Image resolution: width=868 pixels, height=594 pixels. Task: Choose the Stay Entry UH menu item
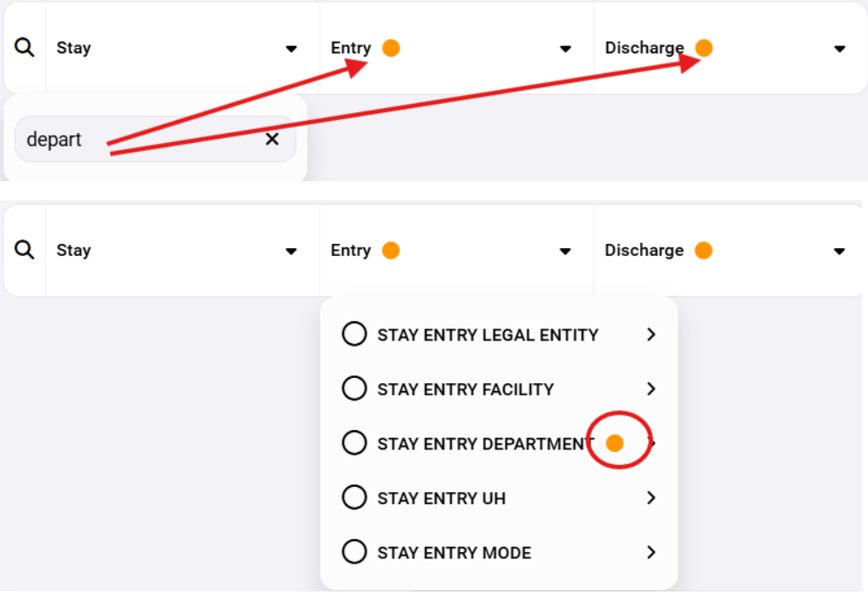point(441,498)
